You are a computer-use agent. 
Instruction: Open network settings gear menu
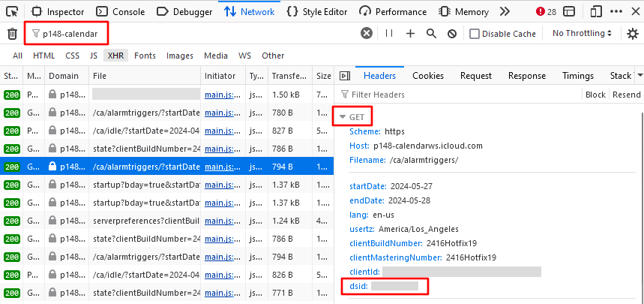click(633, 34)
